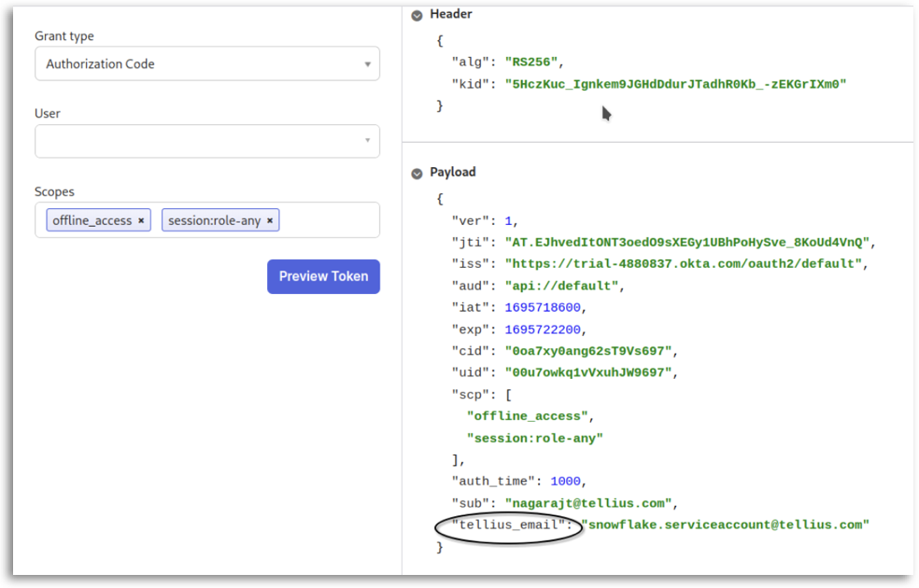Click the RS256 alg value
This screenshot has width=919, height=588.
pyautogui.click(x=530, y=63)
